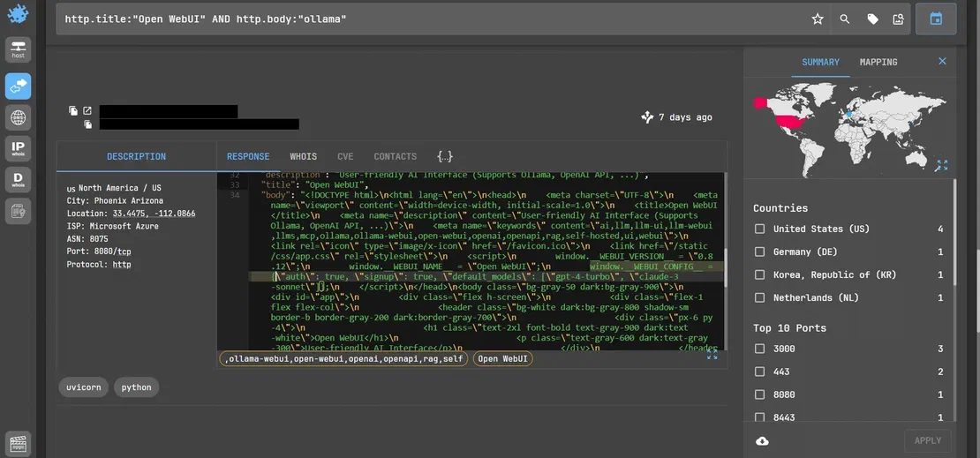Check the Netherlands (NL) checkbox
This screenshot has height=458, width=980.
pos(759,298)
